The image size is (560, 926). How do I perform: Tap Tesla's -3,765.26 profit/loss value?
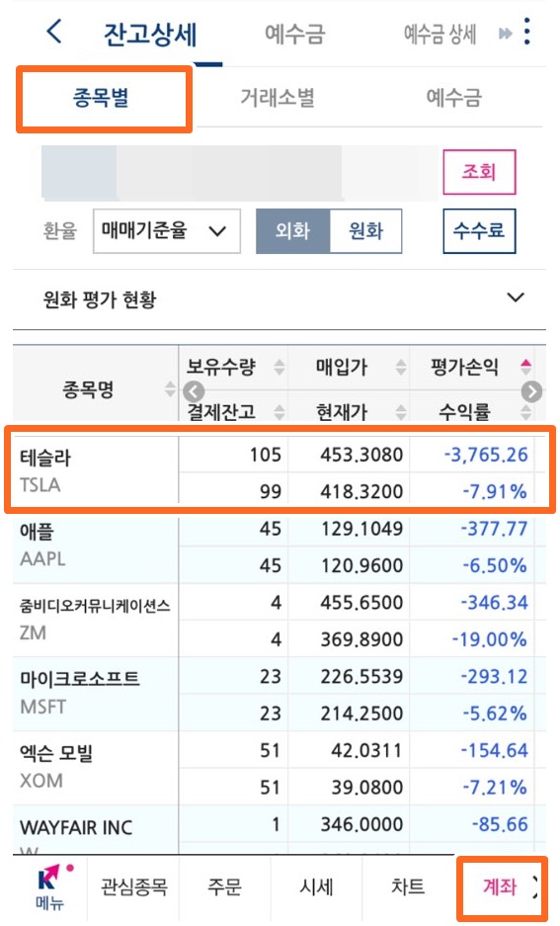coord(486,455)
